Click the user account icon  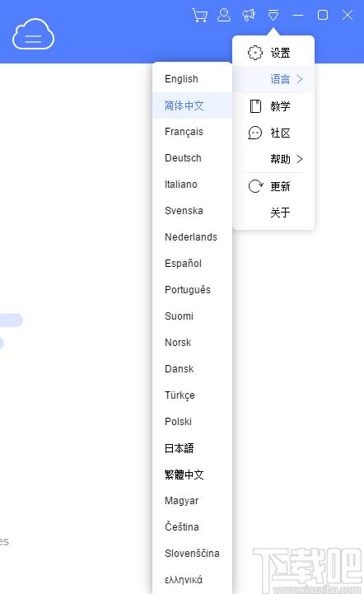pyautogui.click(x=224, y=15)
